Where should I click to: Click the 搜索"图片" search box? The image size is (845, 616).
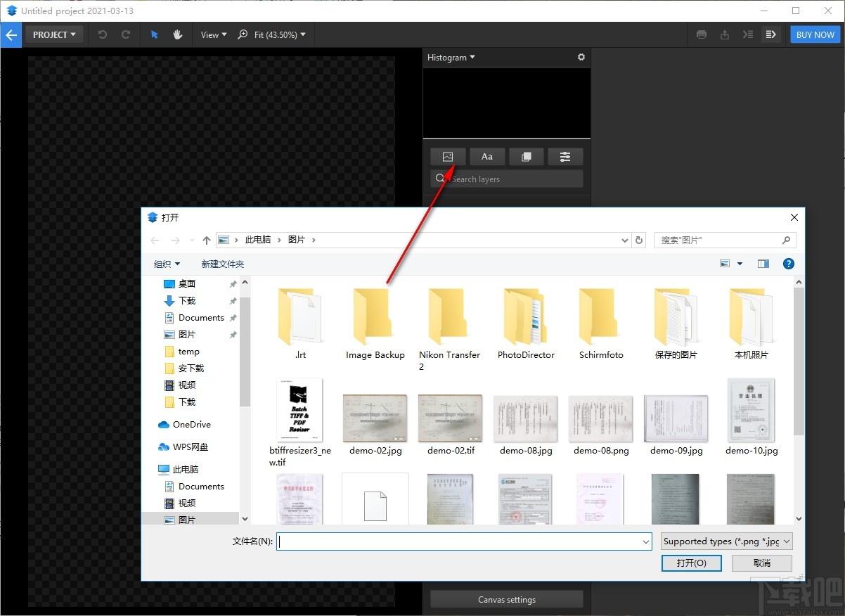click(725, 240)
